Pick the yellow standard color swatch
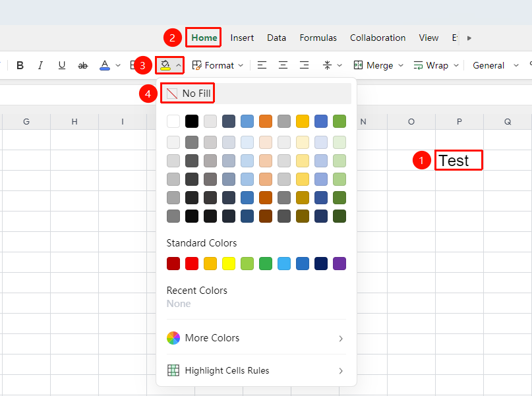The width and height of the screenshot is (532, 396). pos(229,264)
